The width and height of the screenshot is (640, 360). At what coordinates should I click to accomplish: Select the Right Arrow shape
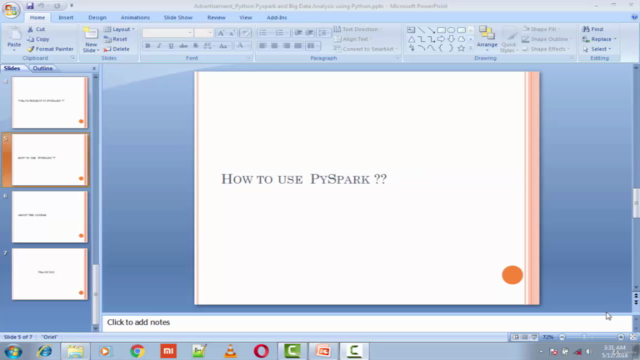(441, 39)
